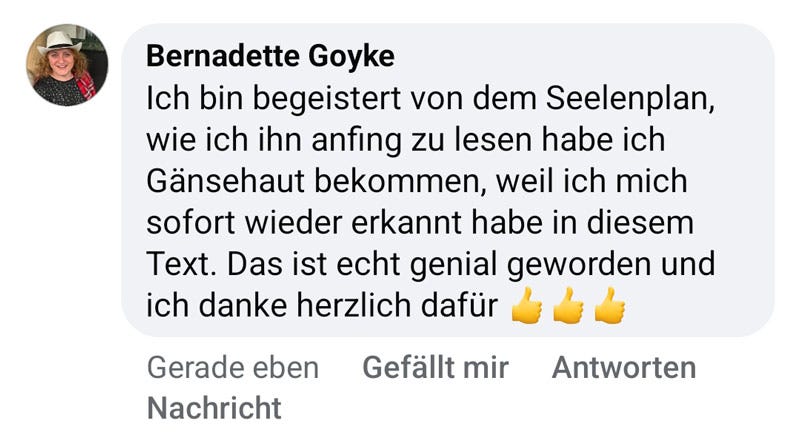Click the "Gerade eben" timestamp

(233, 368)
